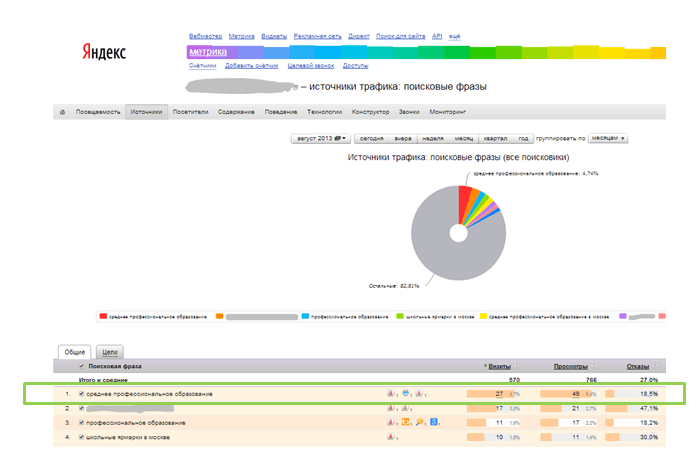
Task: Open the Добавить счётчик link
Action: tap(250, 65)
